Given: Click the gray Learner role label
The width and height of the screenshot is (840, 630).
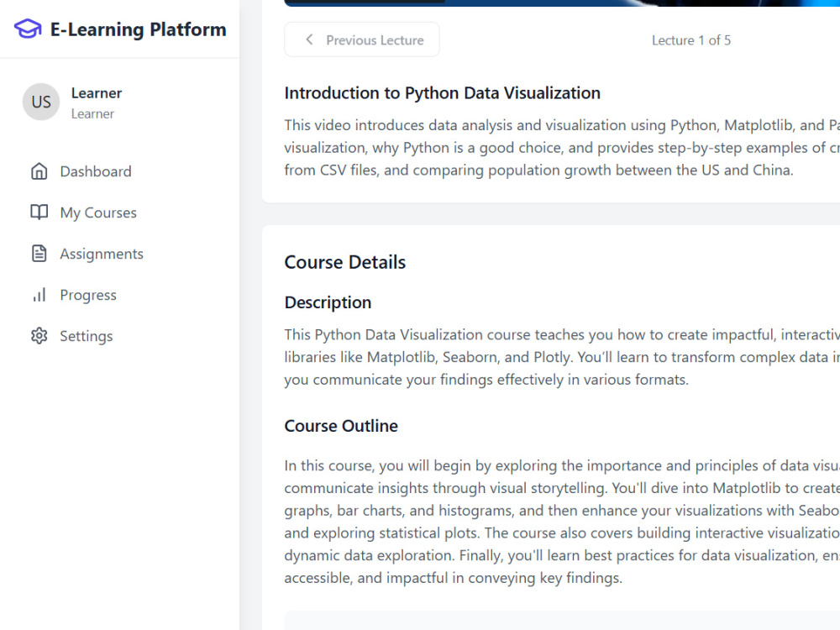Looking at the screenshot, I should 92,114.
